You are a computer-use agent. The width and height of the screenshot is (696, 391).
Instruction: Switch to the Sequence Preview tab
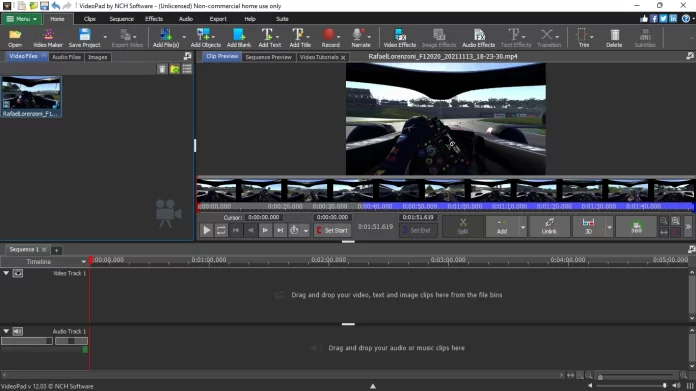pyautogui.click(x=269, y=57)
